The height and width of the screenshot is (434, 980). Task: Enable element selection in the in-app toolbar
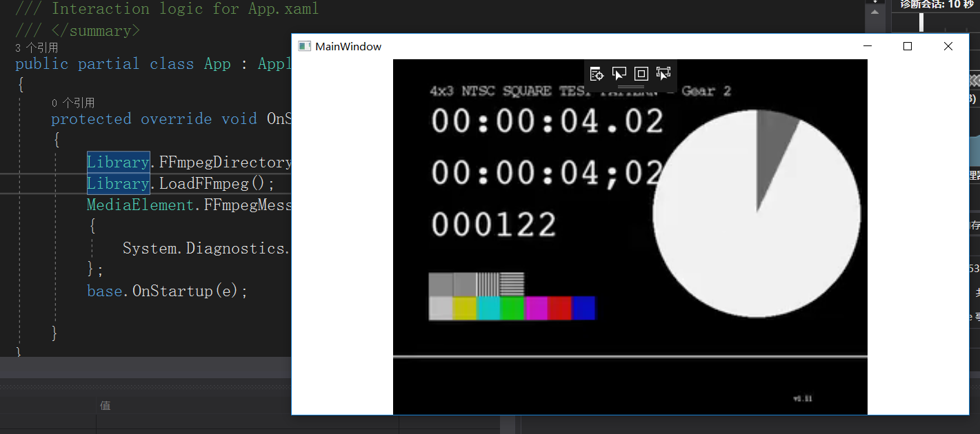pyautogui.click(x=619, y=73)
